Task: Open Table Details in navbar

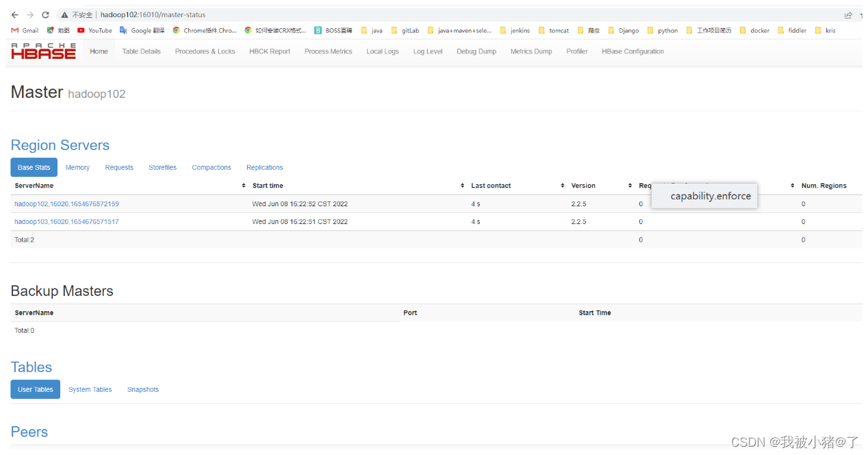Action: (x=141, y=51)
